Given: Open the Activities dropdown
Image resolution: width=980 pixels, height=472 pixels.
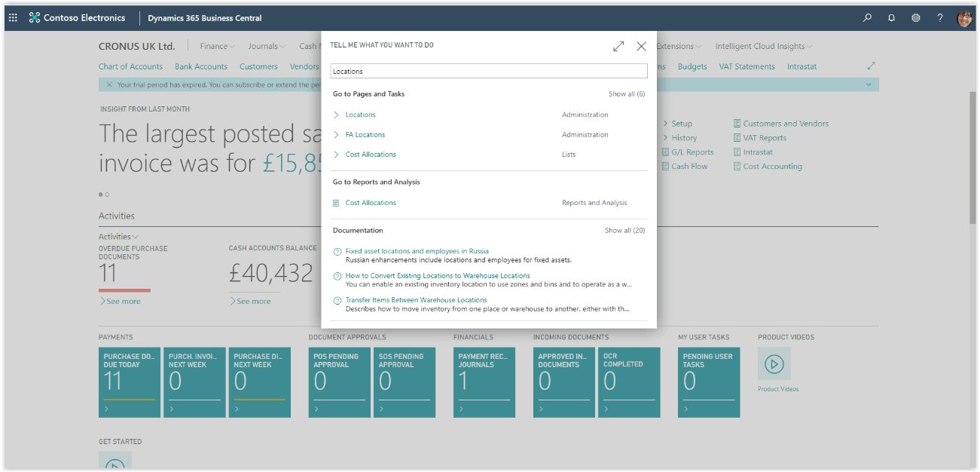Looking at the screenshot, I should coord(118,237).
